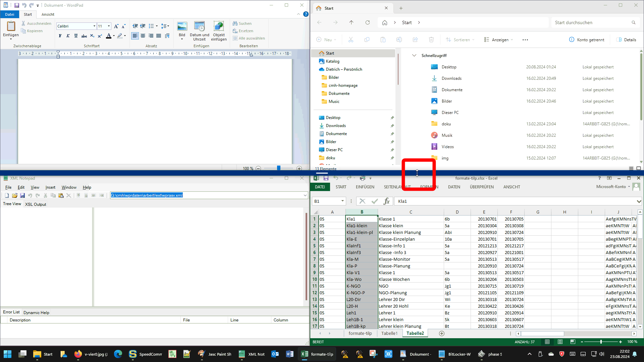Open the Excel name box dropdown

point(342,201)
